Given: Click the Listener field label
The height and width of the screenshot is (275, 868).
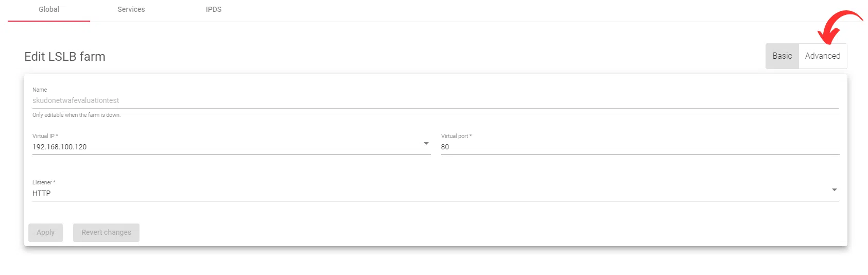Looking at the screenshot, I should 44,182.
